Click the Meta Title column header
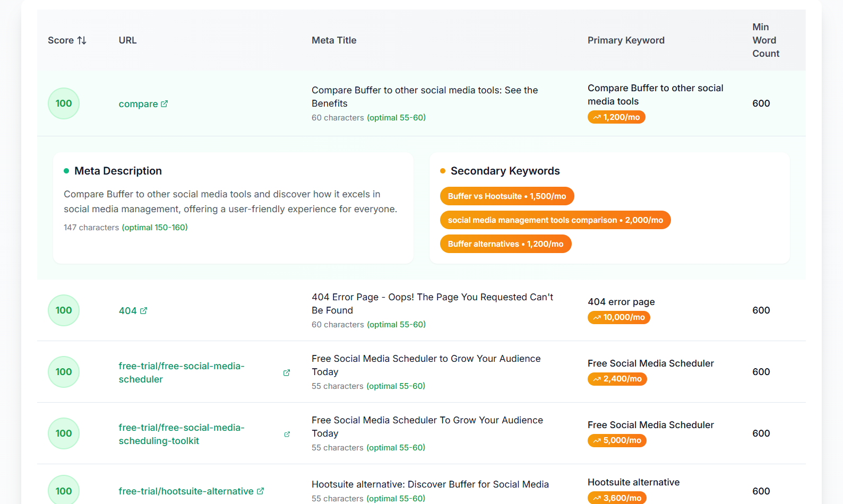This screenshot has height=504, width=843. click(334, 40)
